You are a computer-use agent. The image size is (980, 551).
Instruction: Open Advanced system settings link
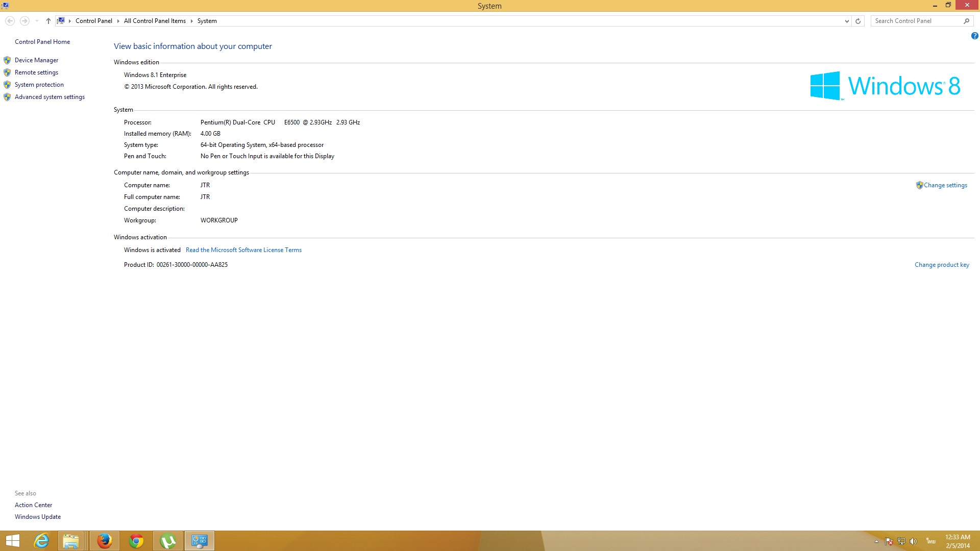(x=50, y=97)
